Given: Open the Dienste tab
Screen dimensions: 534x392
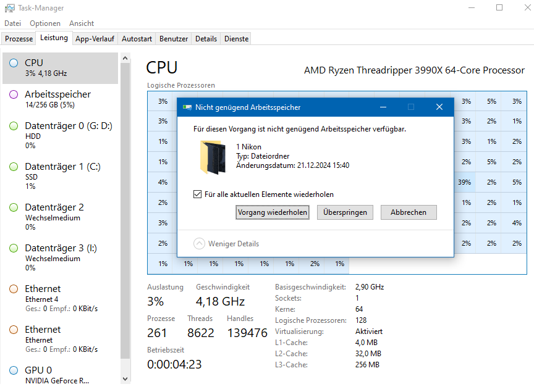Looking at the screenshot, I should pos(236,39).
